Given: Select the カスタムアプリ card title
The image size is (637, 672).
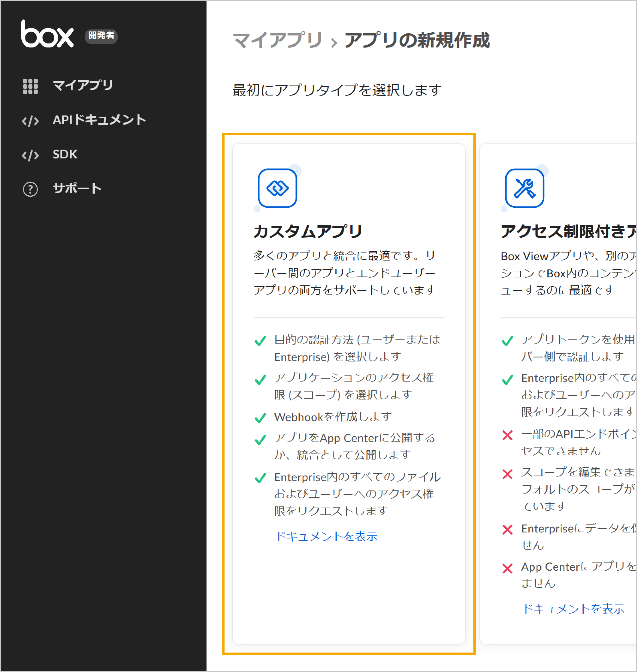Looking at the screenshot, I should pyautogui.click(x=308, y=231).
